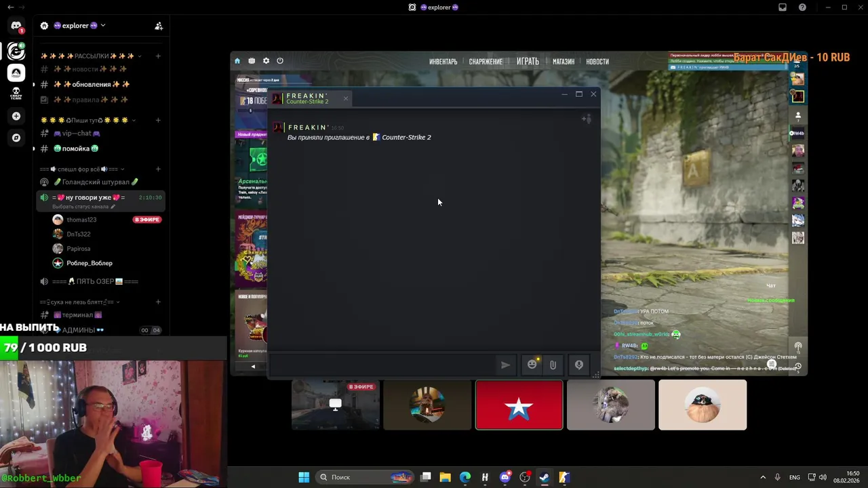The image size is (868, 488).
Task: Open the invite people icon beside server name
Action: (x=159, y=26)
